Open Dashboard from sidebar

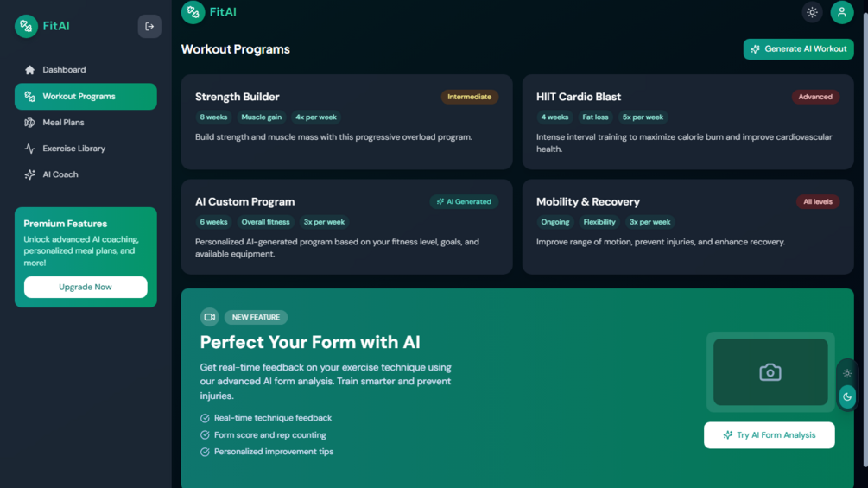pyautogui.click(x=64, y=70)
